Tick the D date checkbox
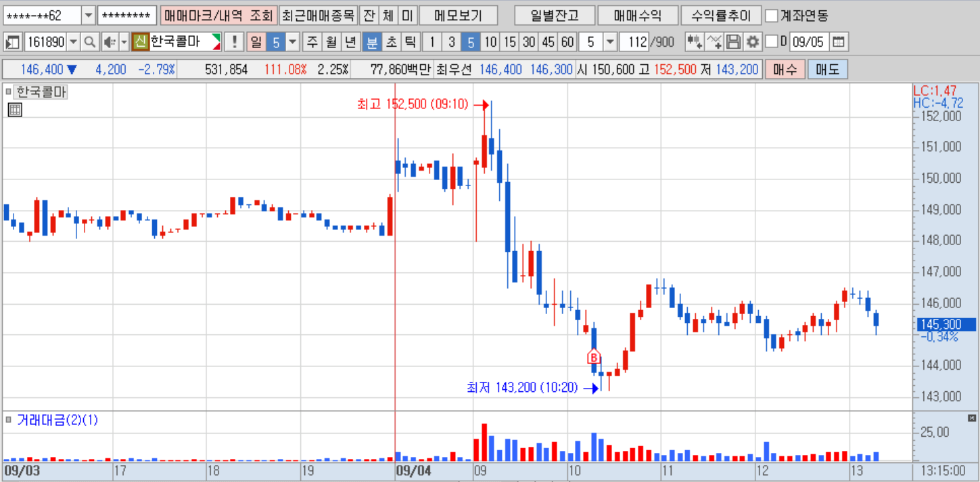Image resolution: width=980 pixels, height=482 pixels. click(772, 42)
